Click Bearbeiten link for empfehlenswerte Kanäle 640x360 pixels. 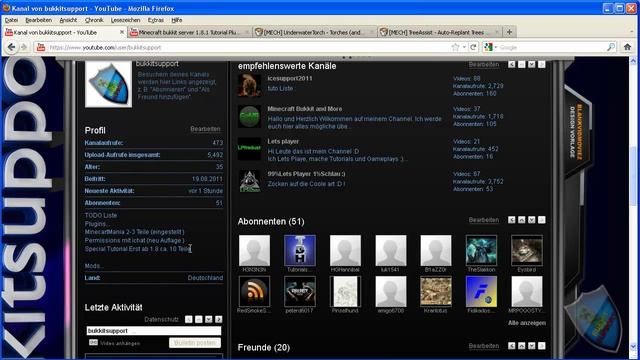click(x=484, y=64)
